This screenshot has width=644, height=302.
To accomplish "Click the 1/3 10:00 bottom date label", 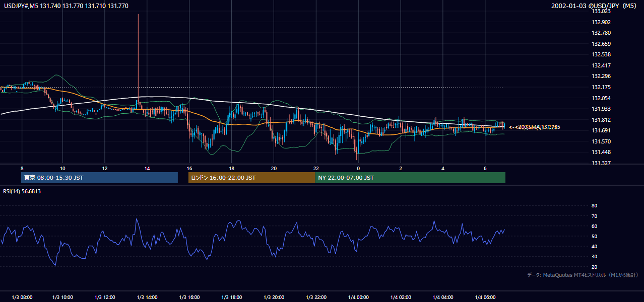I will tap(62, 297).
